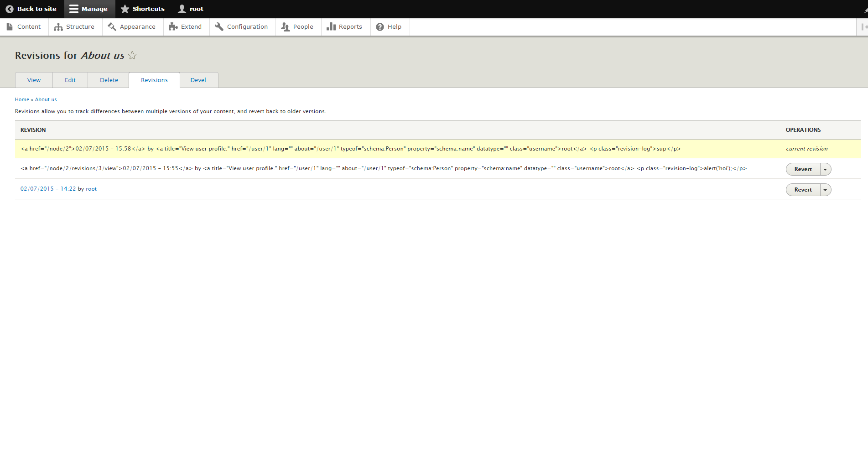868x463 pixels.
Task: Toggle the bookmark star beside About us title
Action: point(132,56)
